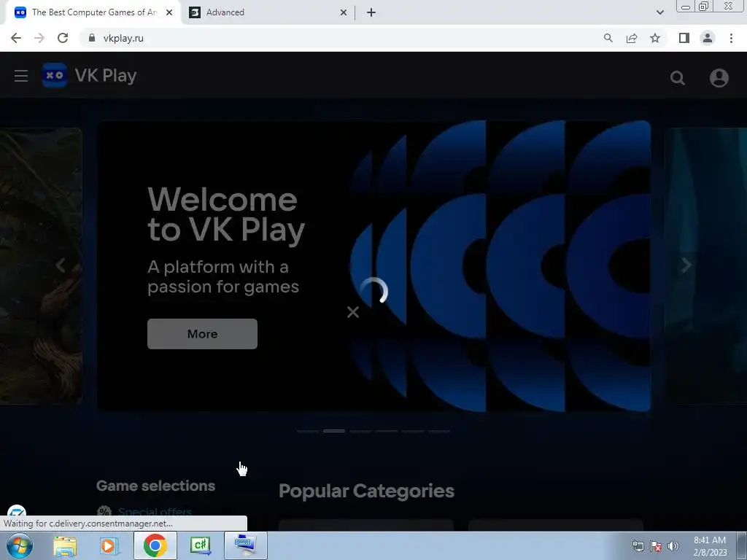
Task: Open the network tray icon
Action: point(638,546)
